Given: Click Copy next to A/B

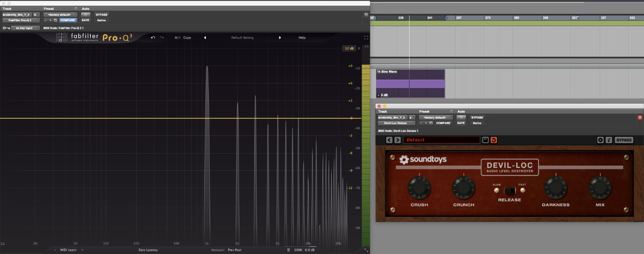Looking at the screenshot, I should pos(187,38).
